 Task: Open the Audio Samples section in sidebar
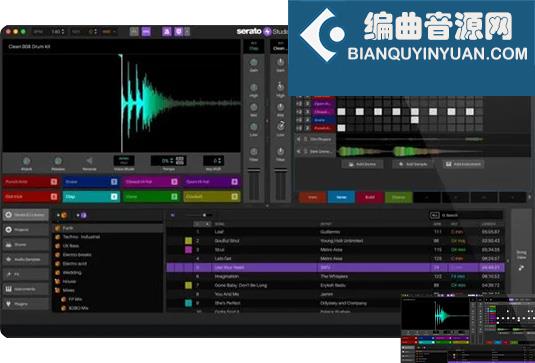26,260
